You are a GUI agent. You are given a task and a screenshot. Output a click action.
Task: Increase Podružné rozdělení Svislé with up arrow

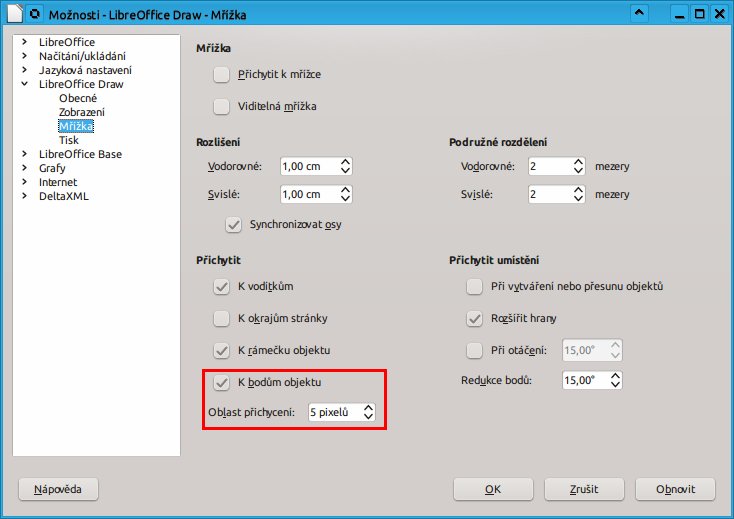[578, 190]
